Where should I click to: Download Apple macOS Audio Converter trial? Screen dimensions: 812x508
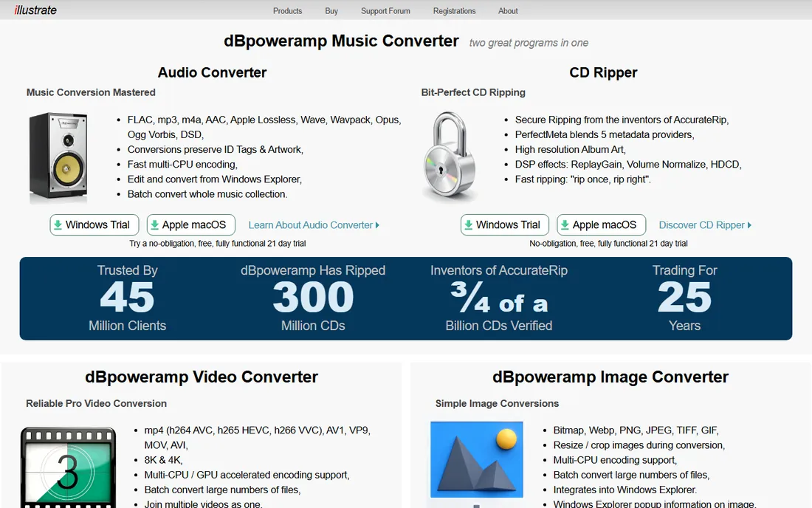(x=191, y=224)
